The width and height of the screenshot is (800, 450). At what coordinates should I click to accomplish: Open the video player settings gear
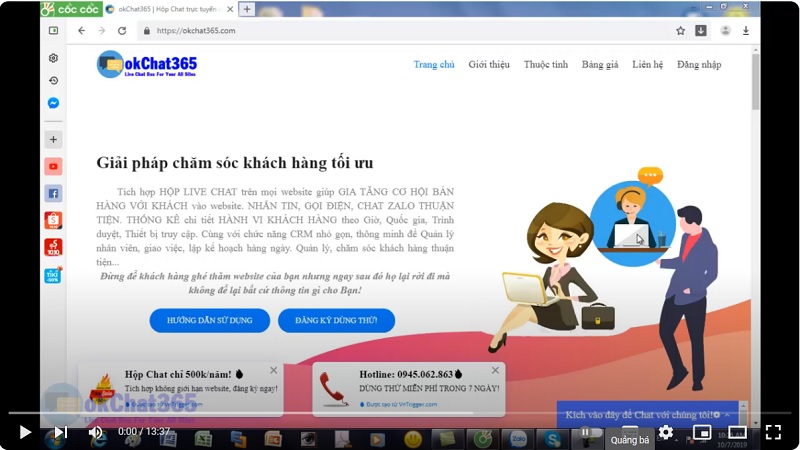(x=665, y=432)
